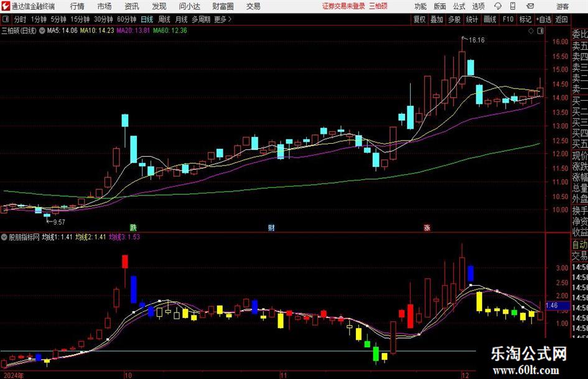Open the 版面 menu
Viewport: 588px width, 379px height.
point(439,6)
